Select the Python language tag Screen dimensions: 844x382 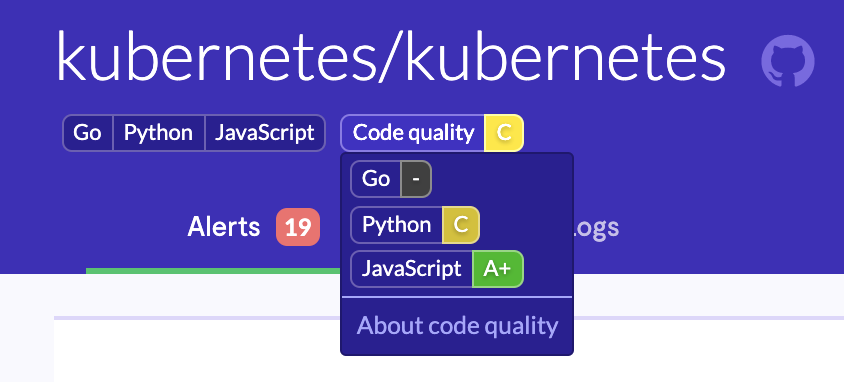158,133
